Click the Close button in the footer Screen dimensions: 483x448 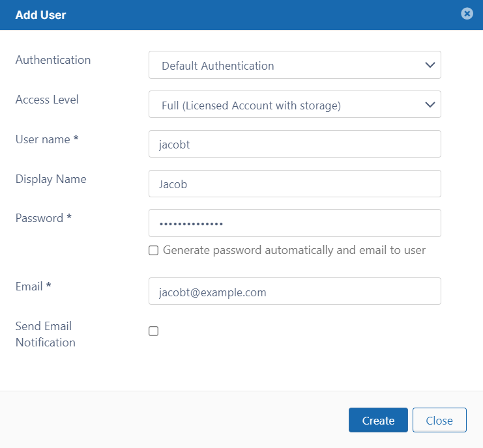439,421
